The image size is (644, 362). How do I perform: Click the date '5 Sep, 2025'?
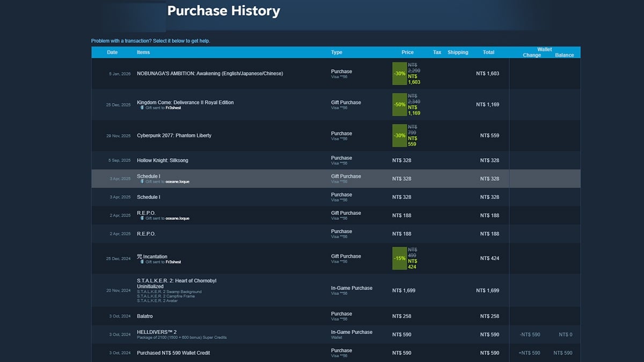tap(120, 160)
